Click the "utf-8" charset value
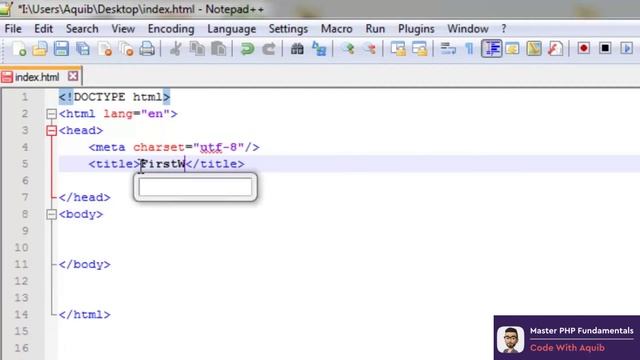This screenshot has width=640, height=360. pos(218,147)
